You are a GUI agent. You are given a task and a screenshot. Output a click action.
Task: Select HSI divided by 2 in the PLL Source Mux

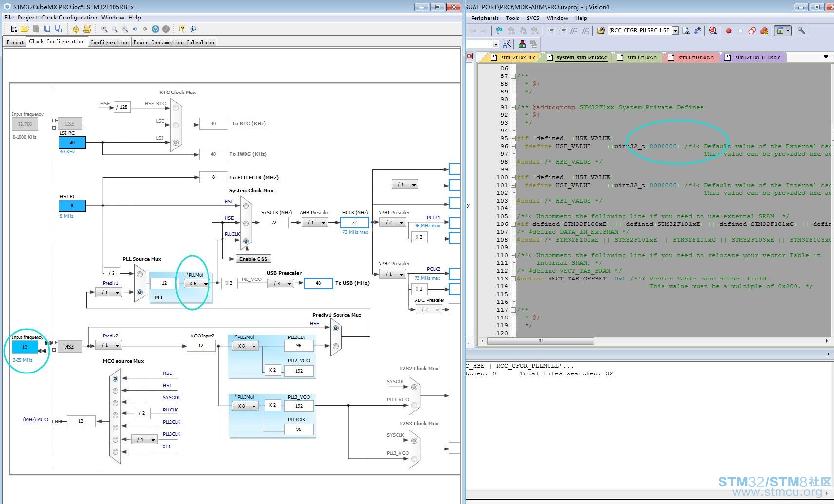click(x=140, y=274)
